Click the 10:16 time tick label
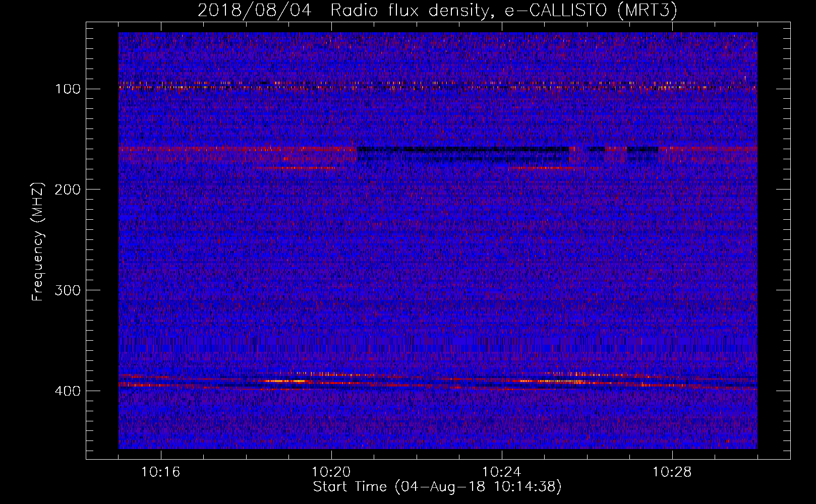 point(161,472)
